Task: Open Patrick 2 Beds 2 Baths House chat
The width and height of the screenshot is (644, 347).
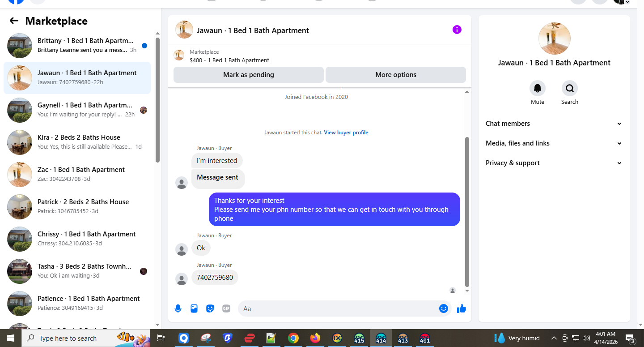Action: point(77,207)
